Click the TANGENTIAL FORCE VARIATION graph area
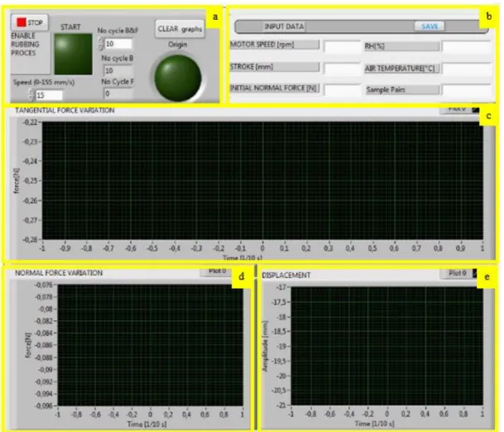The width and height of the screenshot is (504, 432). (262, 180)
